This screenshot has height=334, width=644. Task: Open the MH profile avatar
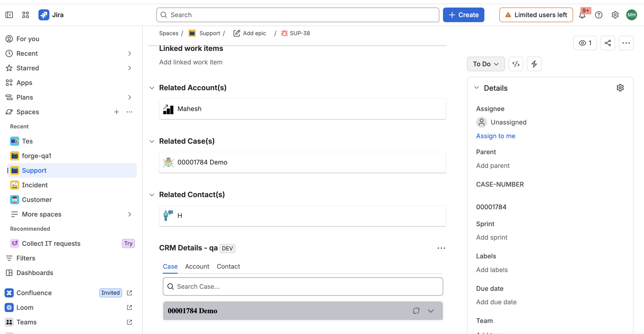[x=631, y=15]
